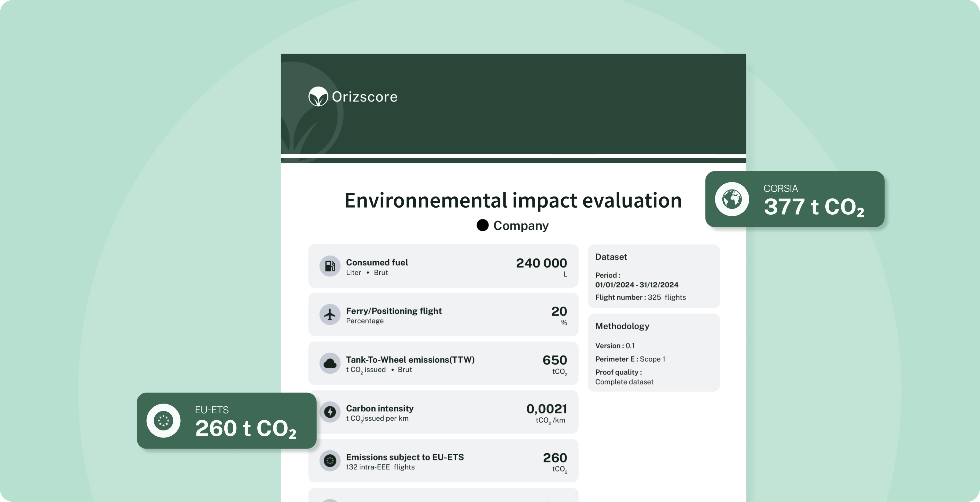Click the lightning Carbon intensity icon
980x502 pixels.
330,412
